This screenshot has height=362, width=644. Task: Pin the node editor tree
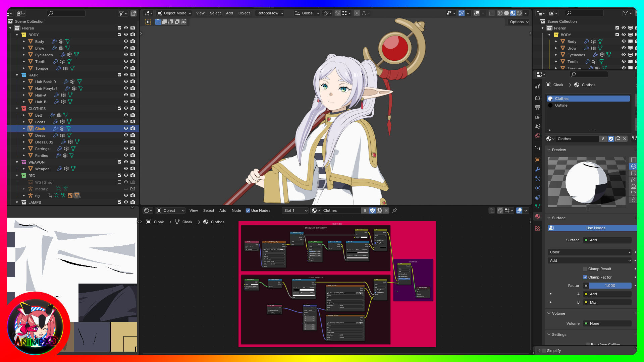tap(394, 210)
